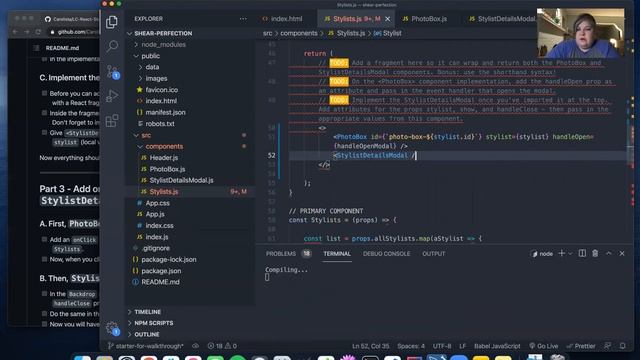Open PhotoBox.js in file tree
The image size is (640, 360).
tap(167, 169)
